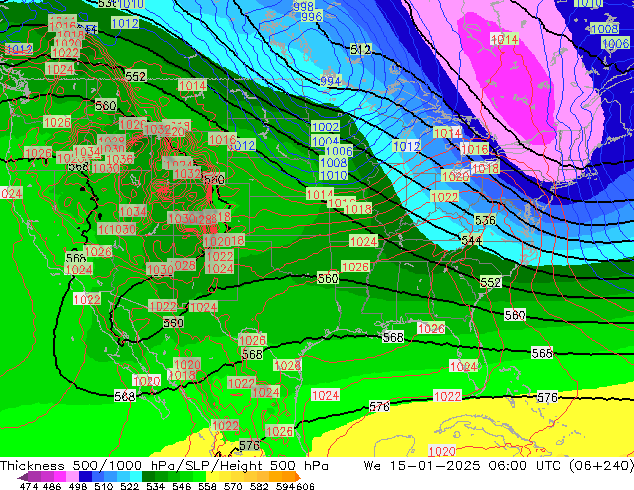Click the legend value 486
The width and height of the screenshot is (634, 490).
tap(52, 486)
